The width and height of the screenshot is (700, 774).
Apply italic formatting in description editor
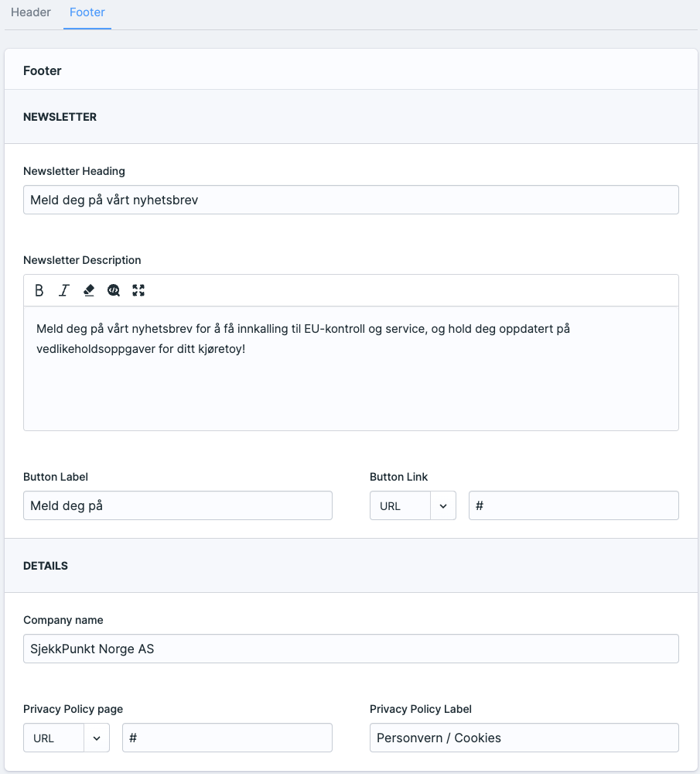[x=64, y=290]
